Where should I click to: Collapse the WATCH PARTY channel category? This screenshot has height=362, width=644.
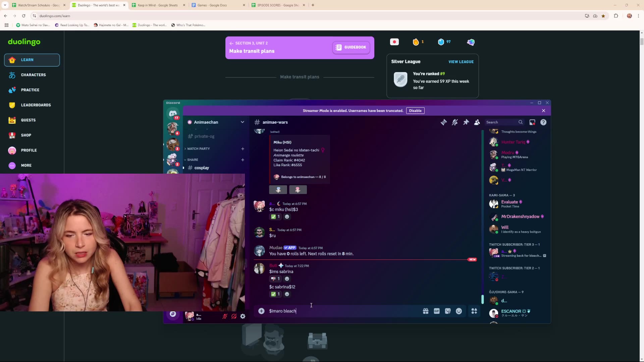click(x=198, y=148)
